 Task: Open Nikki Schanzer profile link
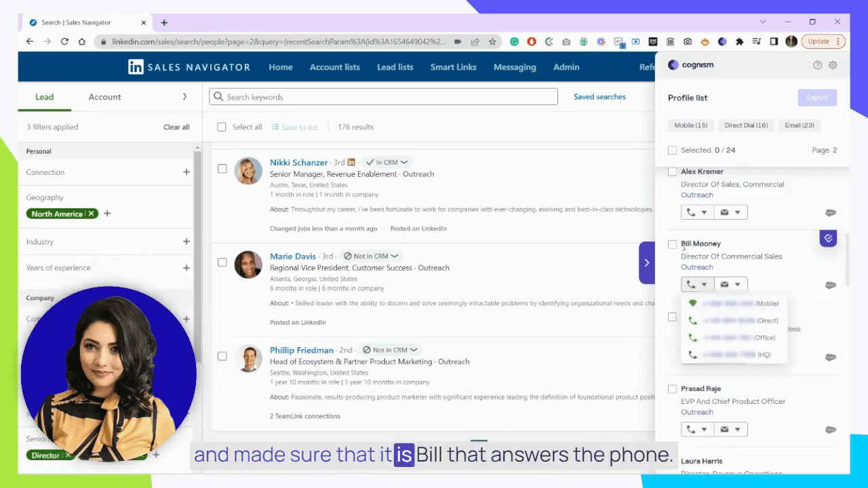click(298, 163)
